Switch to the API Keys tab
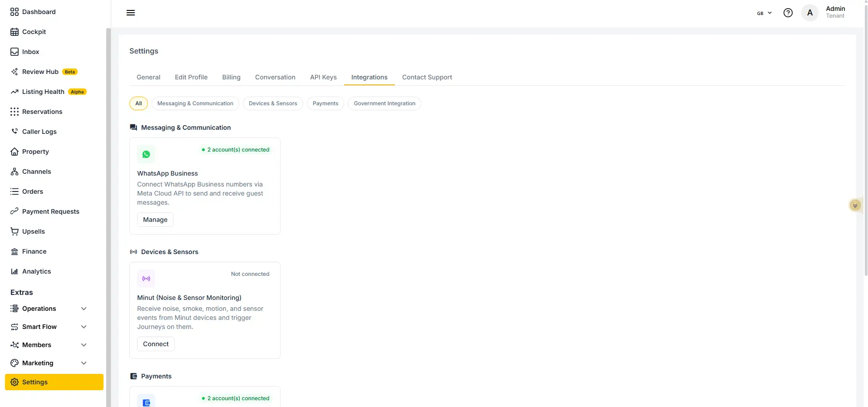This screenshot has height=407, width=868. click(x=323, y=77)
